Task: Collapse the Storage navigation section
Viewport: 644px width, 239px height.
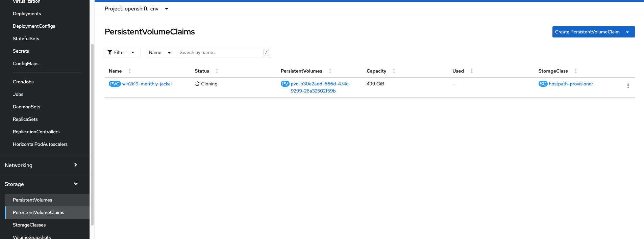Action: tap(45, 184)
